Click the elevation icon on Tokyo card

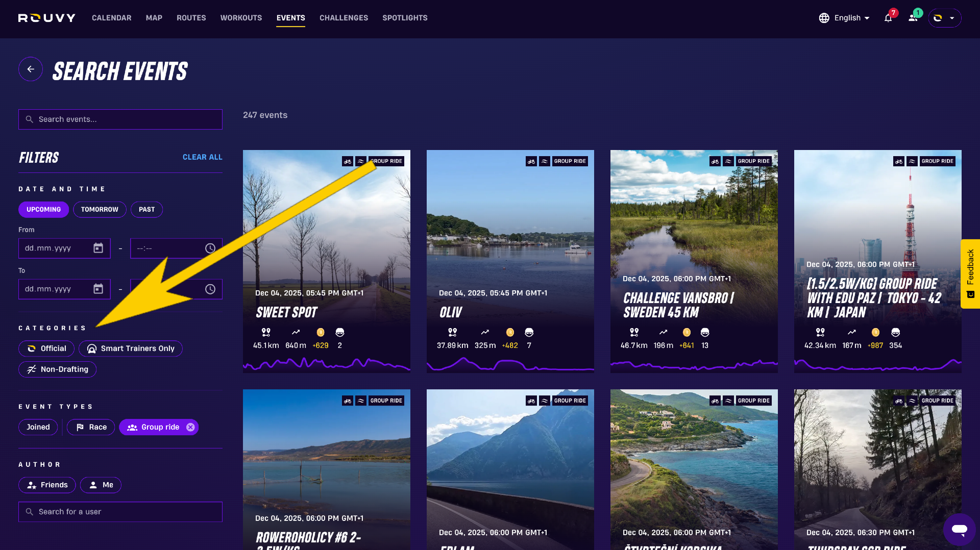(852, 332)
